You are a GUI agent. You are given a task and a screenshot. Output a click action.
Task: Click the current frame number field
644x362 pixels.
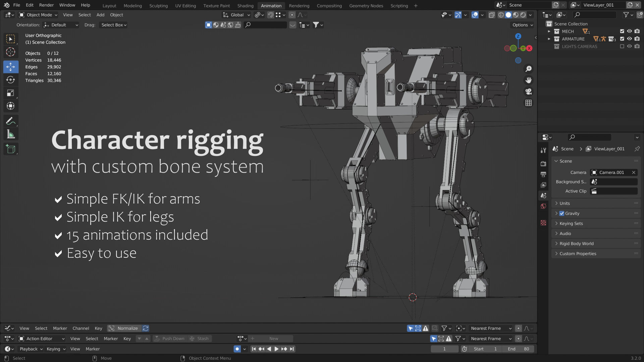point(444,349)
